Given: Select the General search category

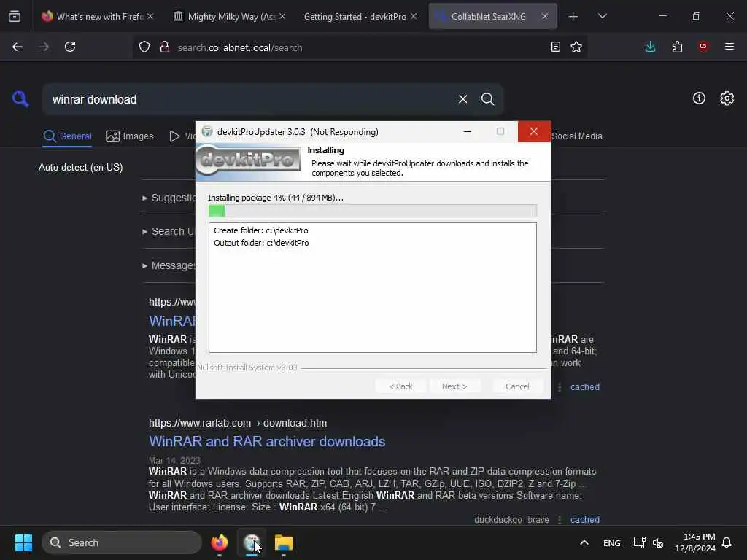Looking at the screenshot, I should [67, 136].
